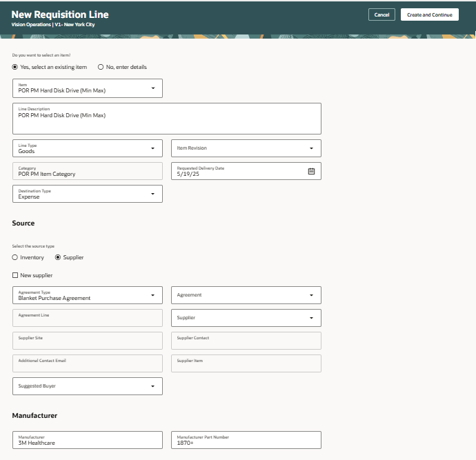Click the Supplier Item field
The height and width of the screenshot is (460, 476).
tap(246, 363)
